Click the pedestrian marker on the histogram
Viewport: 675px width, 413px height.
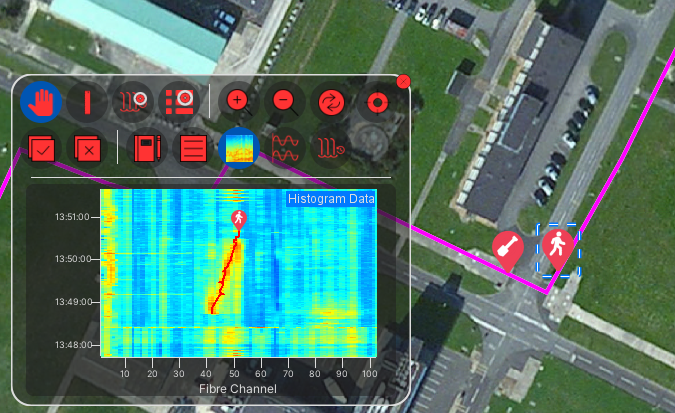pyautogui.click(x=238, y=219)
